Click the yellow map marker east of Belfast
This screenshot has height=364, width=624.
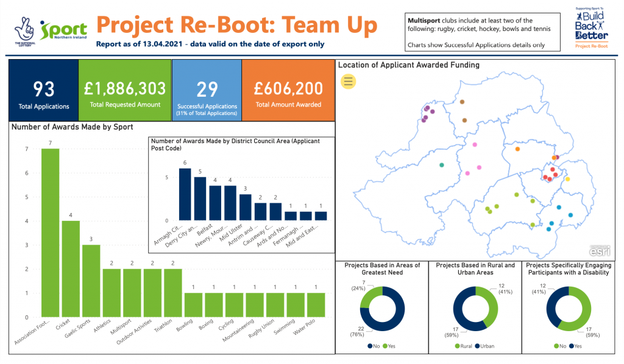coord(568,179)
